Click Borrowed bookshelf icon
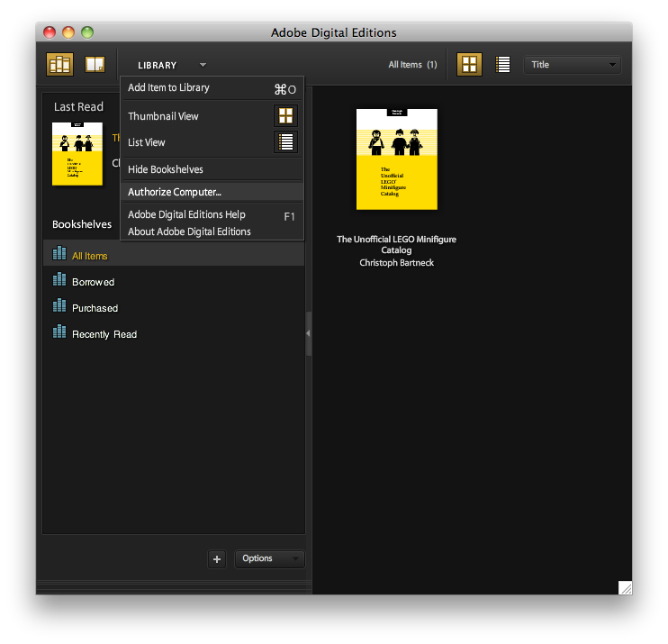The height and width of the screenshot is (644, 668). [59, 279]
